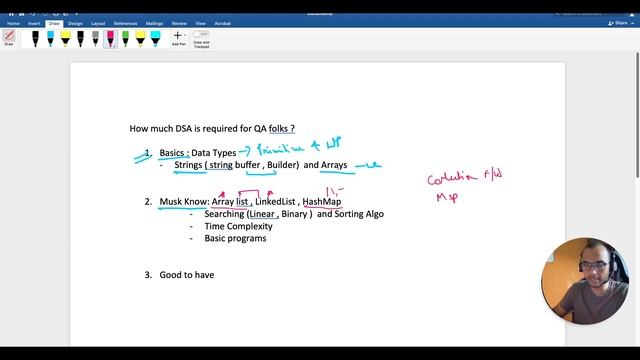
Task: Click the line "Basic programs"
Action: [235, 238]
